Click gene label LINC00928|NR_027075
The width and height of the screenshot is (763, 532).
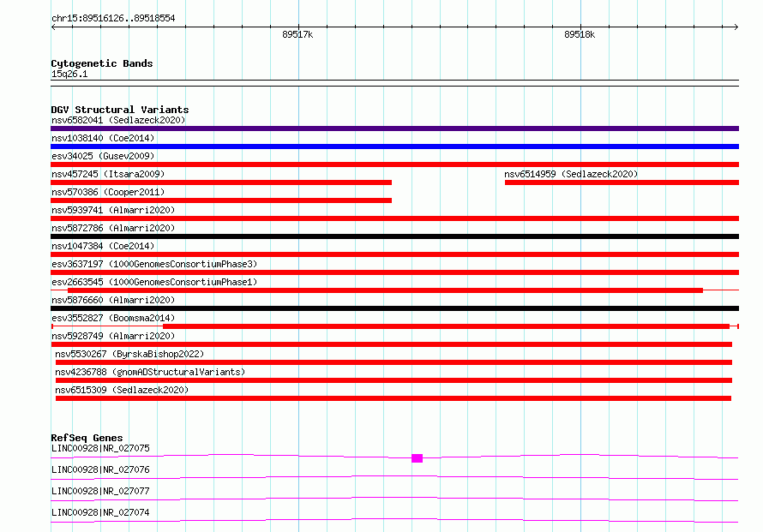click(100, 448)
